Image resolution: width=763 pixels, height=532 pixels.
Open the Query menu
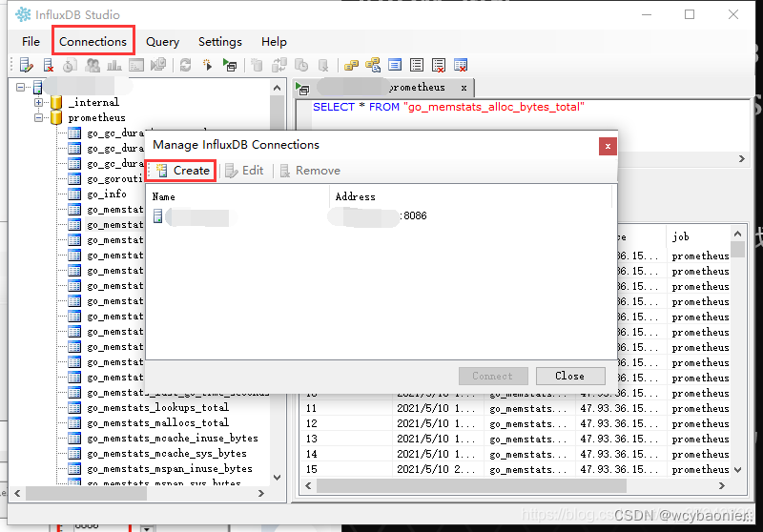(162, 42)
